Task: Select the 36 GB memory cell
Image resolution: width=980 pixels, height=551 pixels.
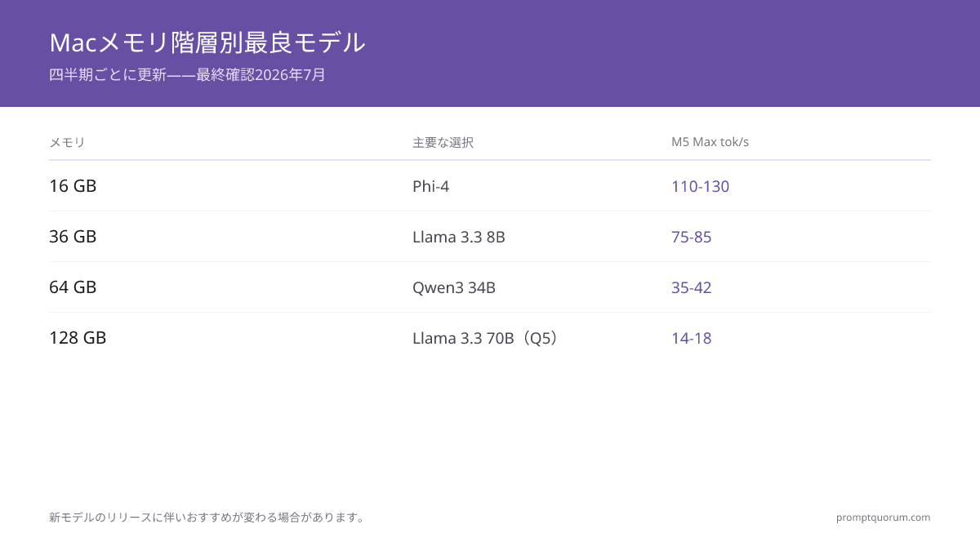Action: 73,237
